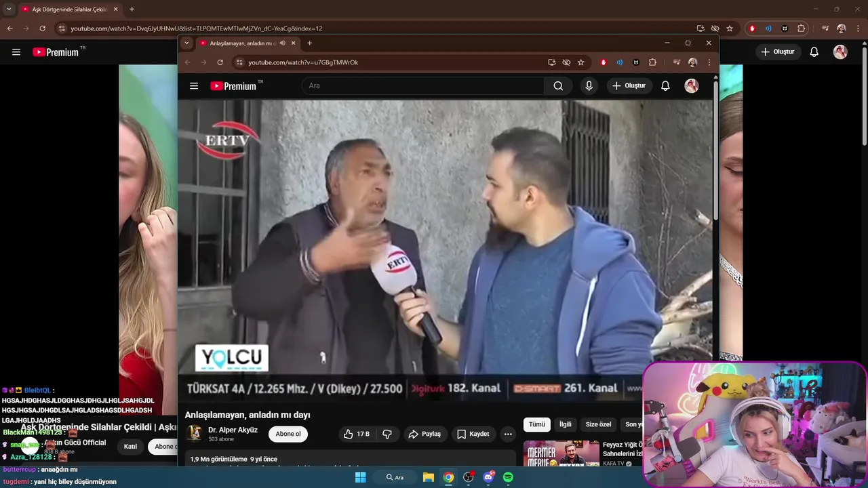868x488 pixels.
Task: Open notifications bell in front window
Action: click(x=665, y=86)
